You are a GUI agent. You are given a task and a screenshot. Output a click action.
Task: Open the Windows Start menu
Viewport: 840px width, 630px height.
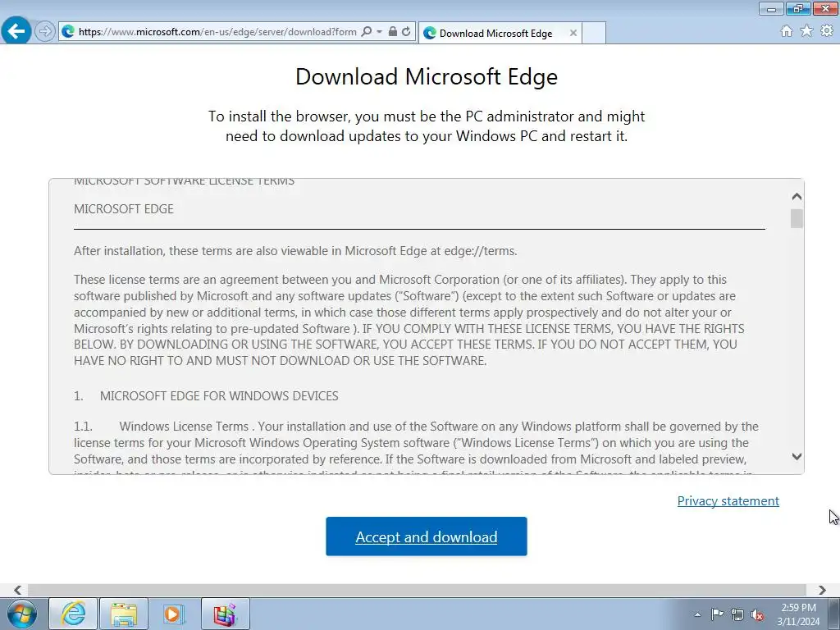[x=22, y=614]
